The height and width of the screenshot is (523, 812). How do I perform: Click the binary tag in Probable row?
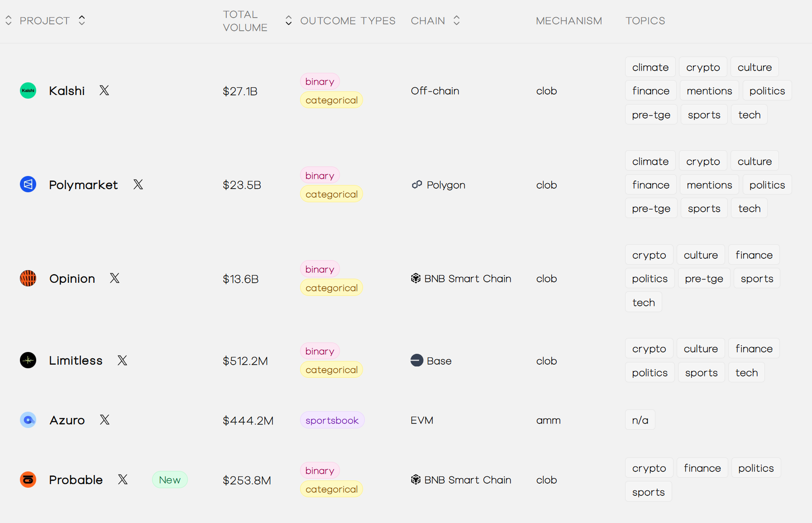pos(320,471)
